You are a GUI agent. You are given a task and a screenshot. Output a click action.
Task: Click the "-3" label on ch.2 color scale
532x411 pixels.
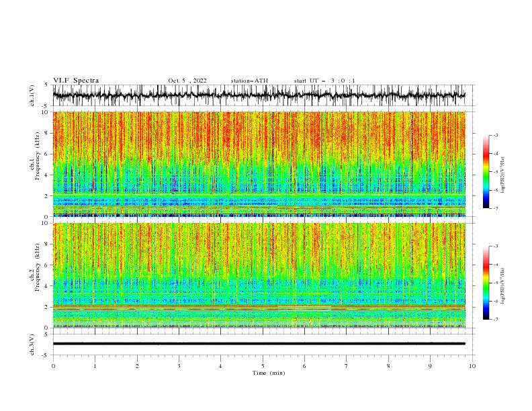tap(496, 246)
